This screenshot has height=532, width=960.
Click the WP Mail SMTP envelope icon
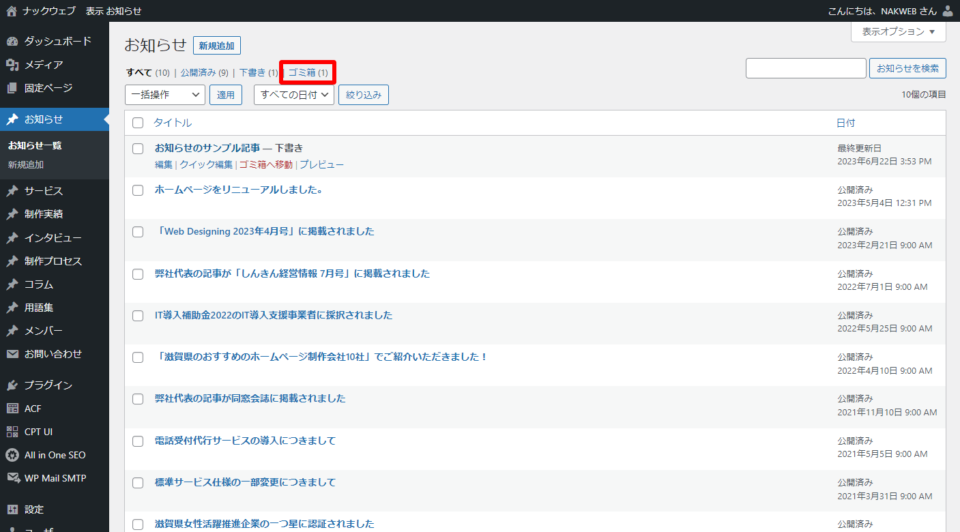click(12, 478)
